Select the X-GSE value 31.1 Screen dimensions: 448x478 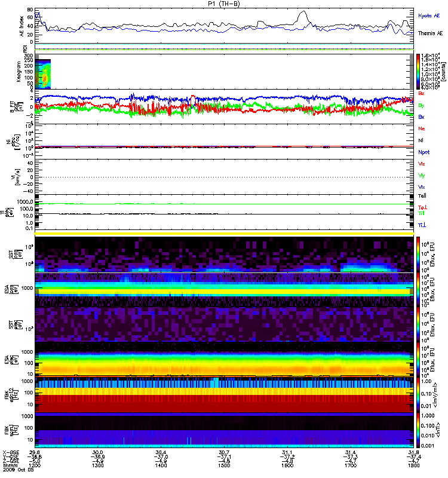coord(287,452)
